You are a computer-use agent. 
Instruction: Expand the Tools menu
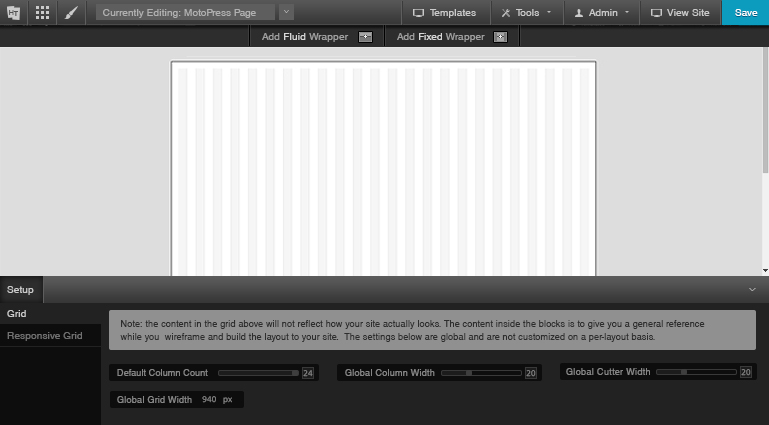(x=527, y=13)
